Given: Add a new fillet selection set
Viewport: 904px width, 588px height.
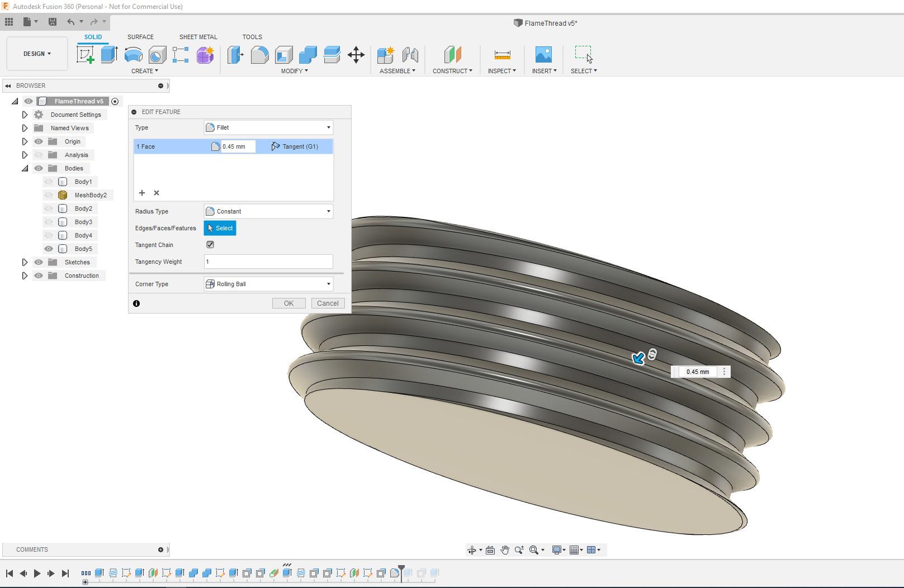Looking at the screenshot, I should coord(142,193).
